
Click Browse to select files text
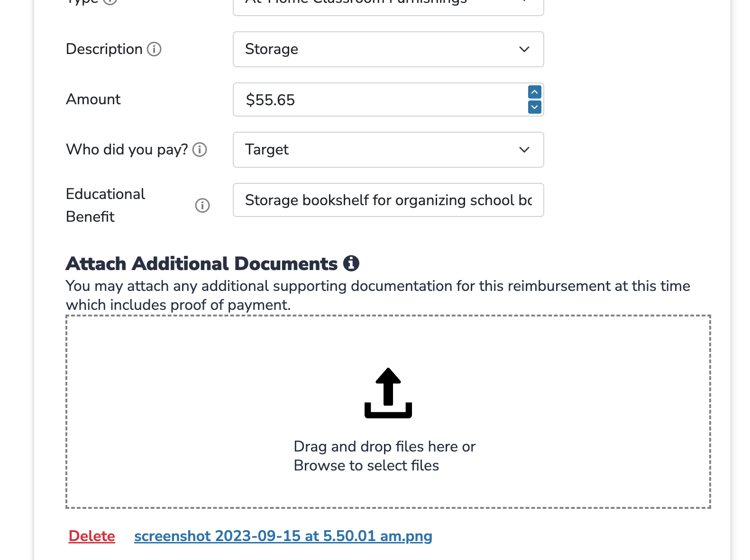[366, 466]
